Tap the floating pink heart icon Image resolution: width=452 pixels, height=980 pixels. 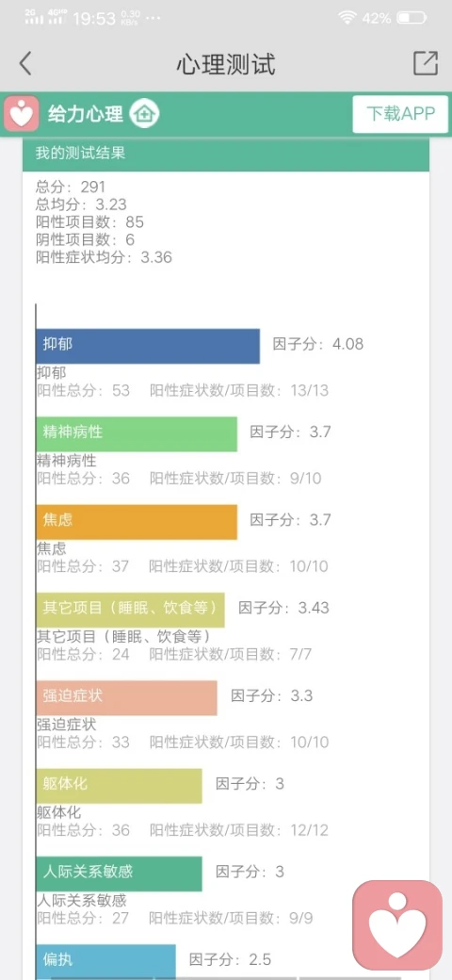[397, 925]
